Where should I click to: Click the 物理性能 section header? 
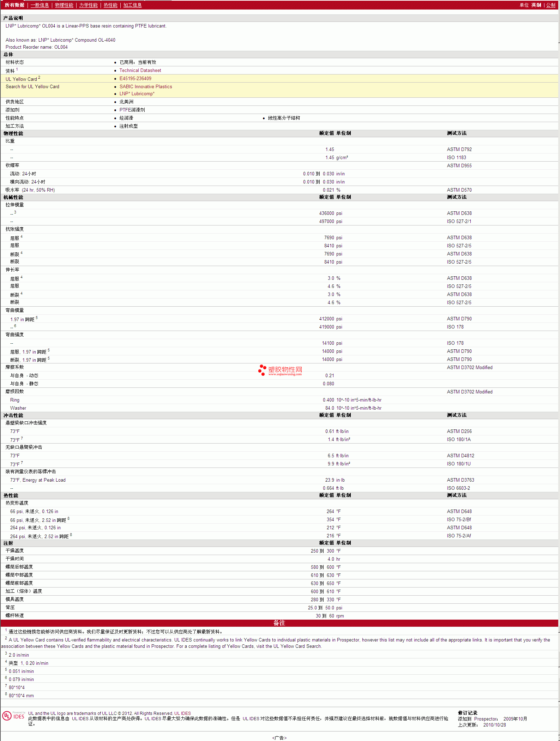point(13,133)
